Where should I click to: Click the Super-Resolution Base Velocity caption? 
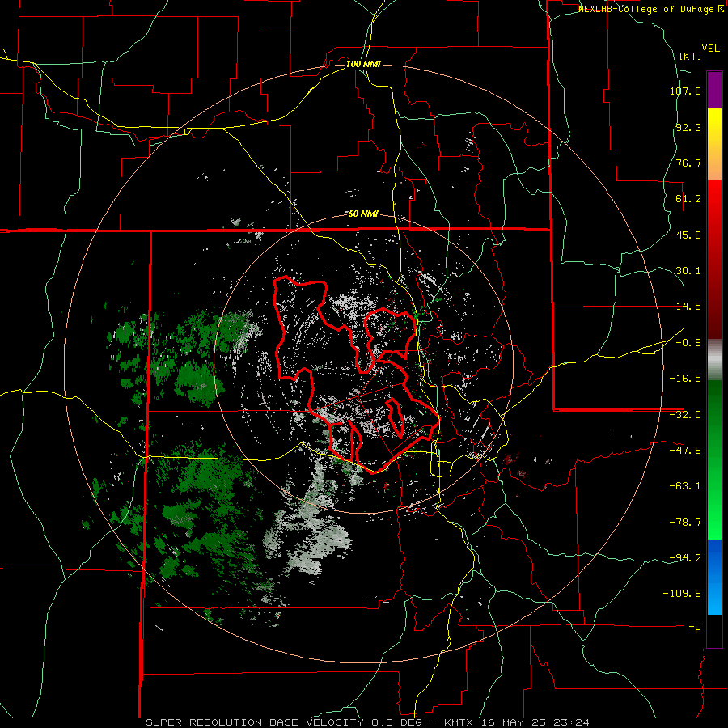pos(367,722)
